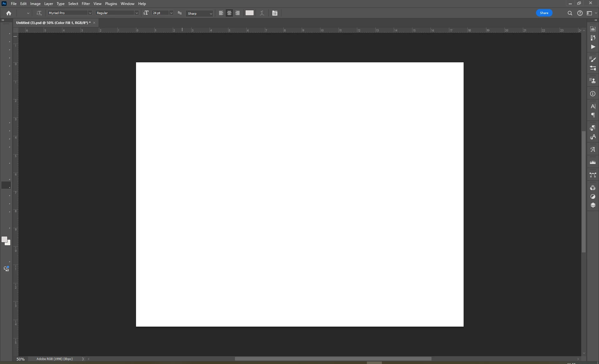Enable left align text
Screen dimensions: 599x364
(221, 13)
